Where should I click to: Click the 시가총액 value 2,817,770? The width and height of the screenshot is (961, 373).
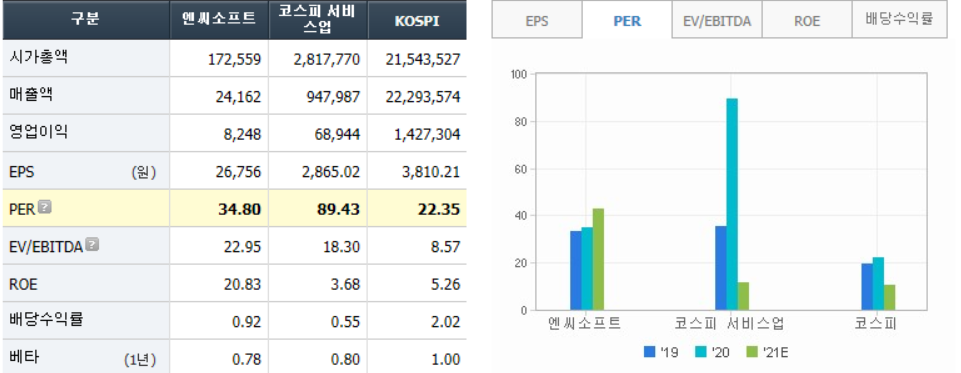coord(327,60)
